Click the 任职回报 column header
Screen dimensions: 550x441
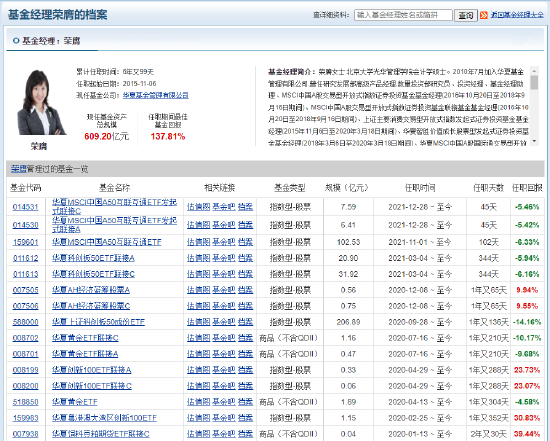click(x=527, y=188)
